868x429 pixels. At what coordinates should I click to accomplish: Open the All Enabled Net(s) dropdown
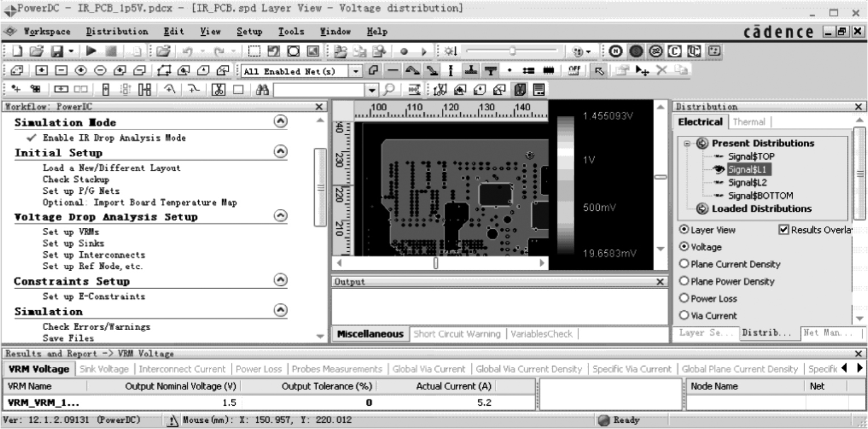[x=356, y=71]
